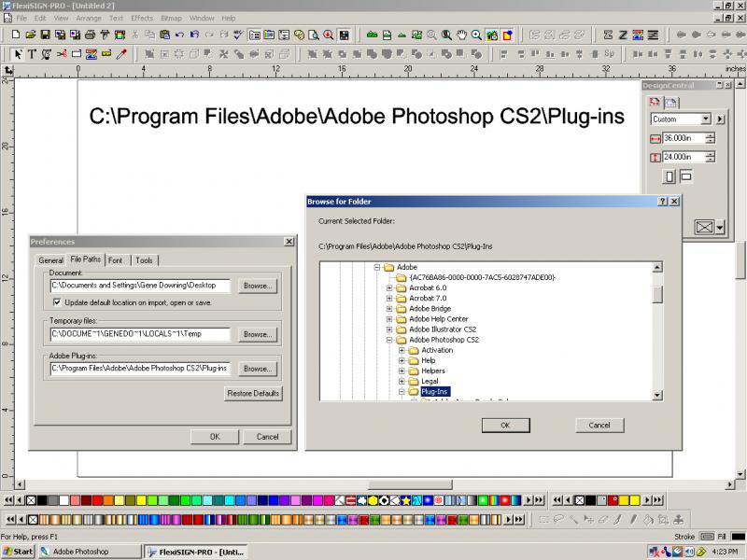Click the page height stepper beside 24.000in
The height and width of the screenshot is (560, 747).
(x=711, y=157)
